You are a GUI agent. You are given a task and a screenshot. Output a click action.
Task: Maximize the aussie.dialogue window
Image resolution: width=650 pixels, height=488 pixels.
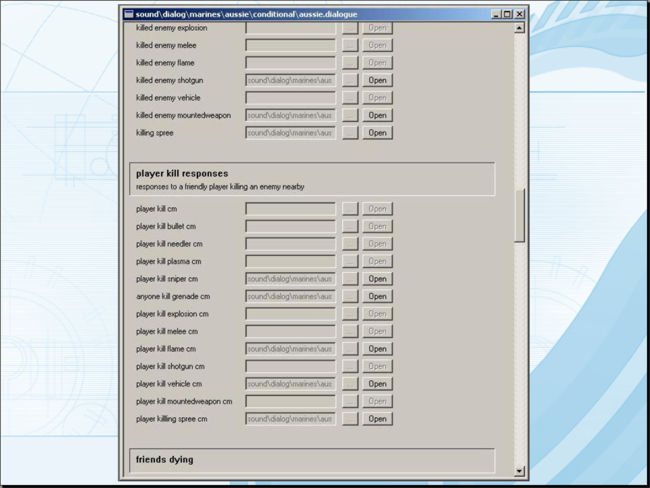click(x=507, y=14)
